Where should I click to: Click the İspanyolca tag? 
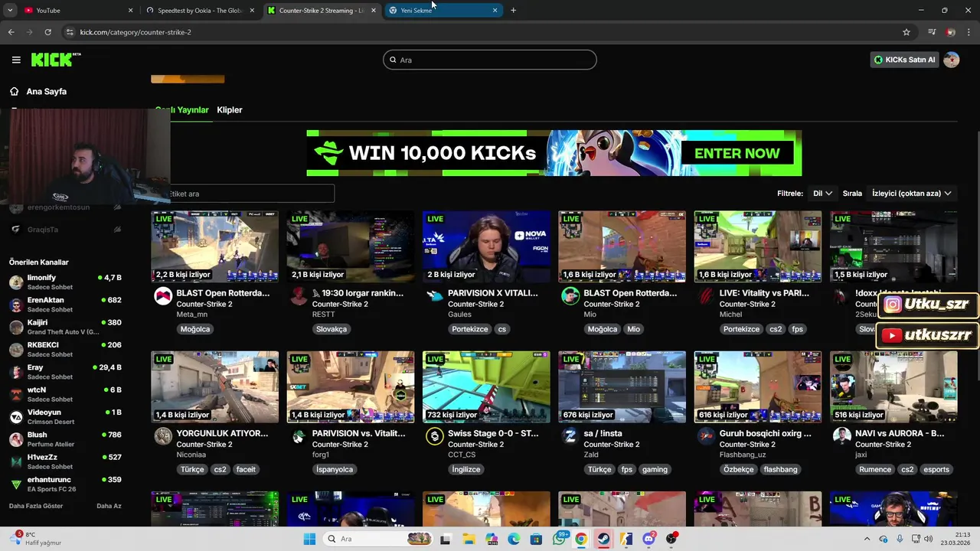click(x=335, y=469)
